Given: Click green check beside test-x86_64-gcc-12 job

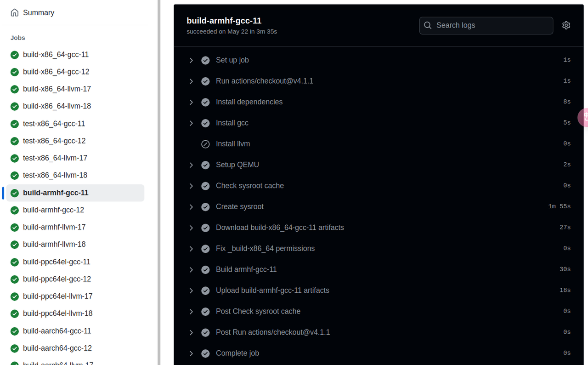Looking at the screenshot, I should 14,141.
